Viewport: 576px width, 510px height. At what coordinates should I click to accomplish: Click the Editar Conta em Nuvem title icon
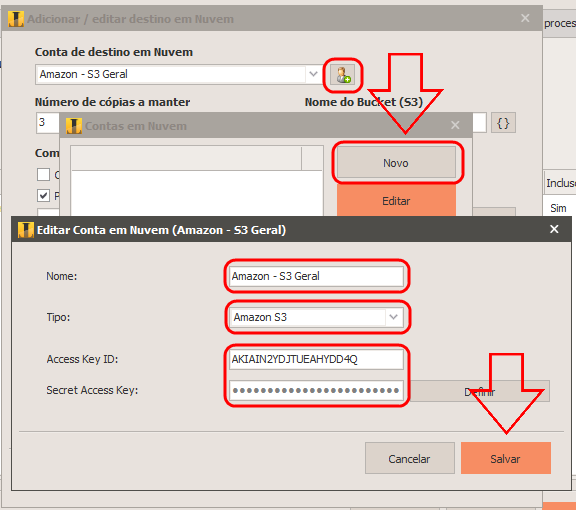(26, 230)
